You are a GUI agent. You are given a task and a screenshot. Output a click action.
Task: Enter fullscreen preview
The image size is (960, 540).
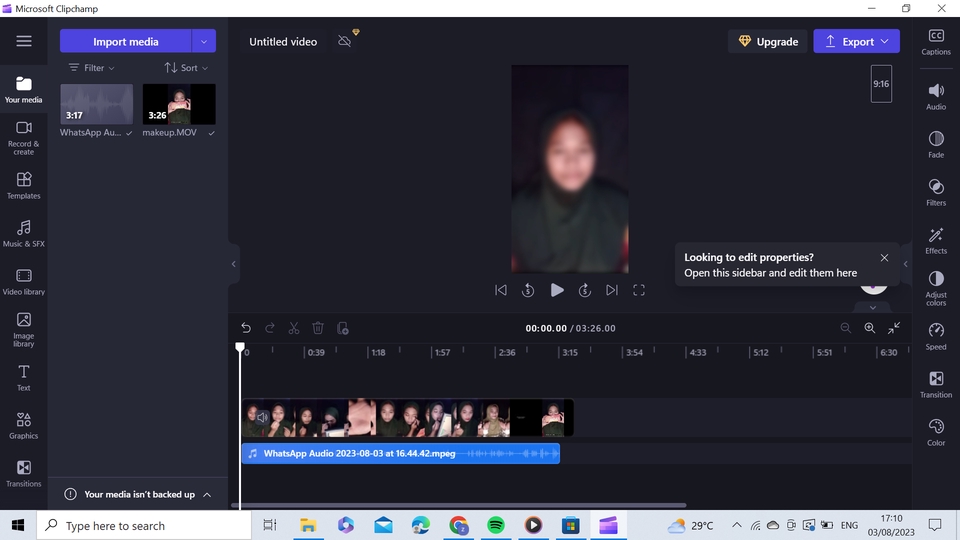coord(639,290)
